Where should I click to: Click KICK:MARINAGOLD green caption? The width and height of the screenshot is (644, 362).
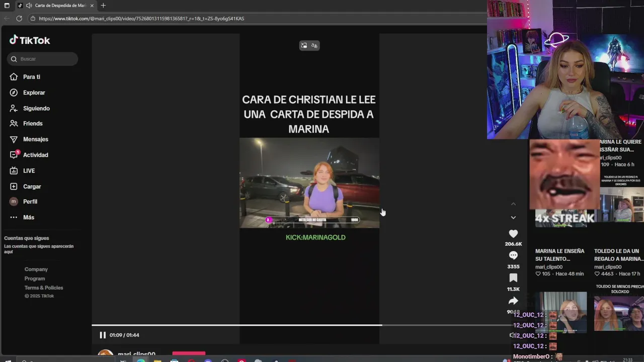pos(315,237)
